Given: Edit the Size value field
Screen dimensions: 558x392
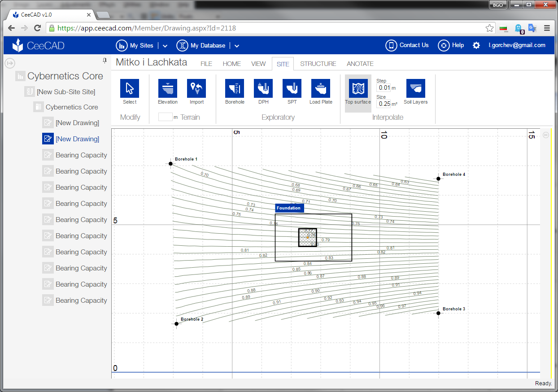Looking at the screenshot, I should pyautogui.click(x=384, y=104).
